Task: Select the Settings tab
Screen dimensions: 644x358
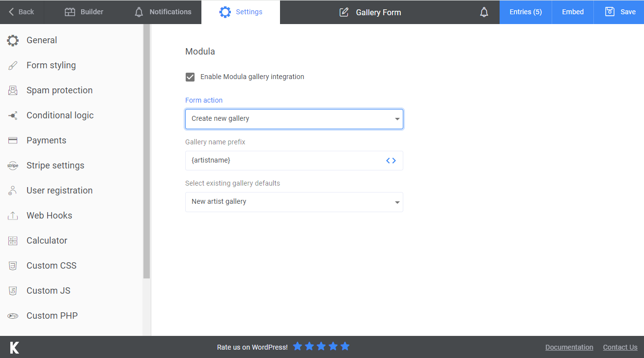Action: pos(241,12)
